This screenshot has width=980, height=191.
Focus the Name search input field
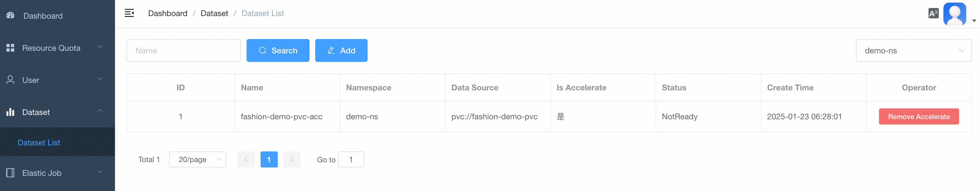(183, 50)
